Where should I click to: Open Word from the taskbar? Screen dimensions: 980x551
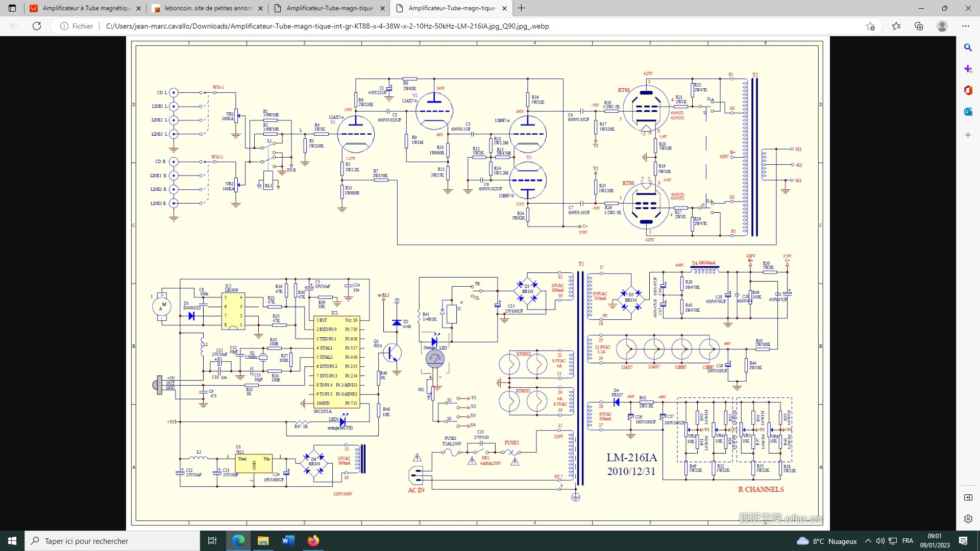tap(288, 541)
